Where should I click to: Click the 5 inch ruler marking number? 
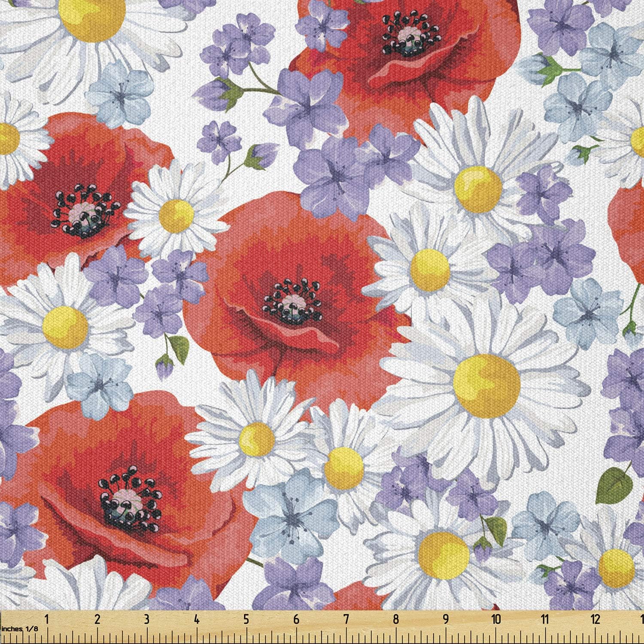coord(246,619)
